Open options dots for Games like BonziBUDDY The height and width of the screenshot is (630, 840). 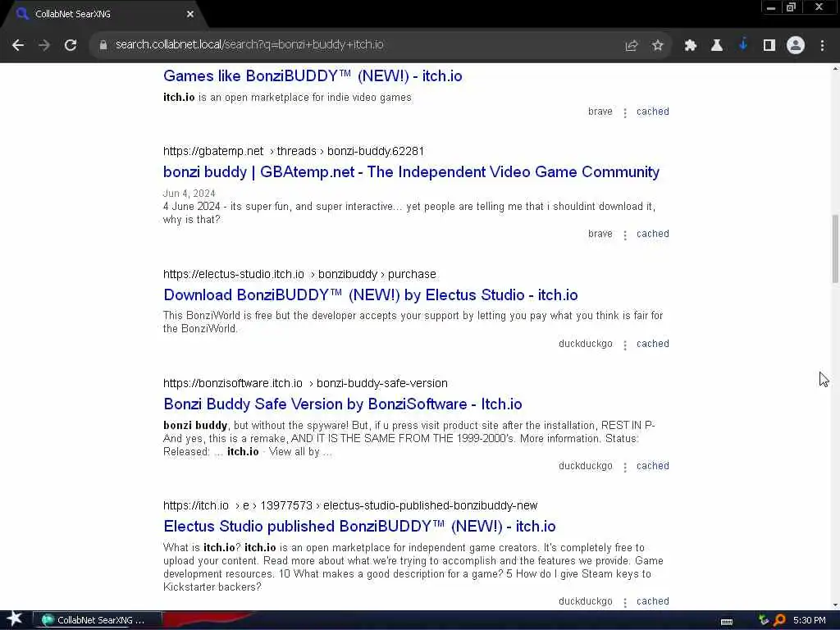(x=624, y=112)
